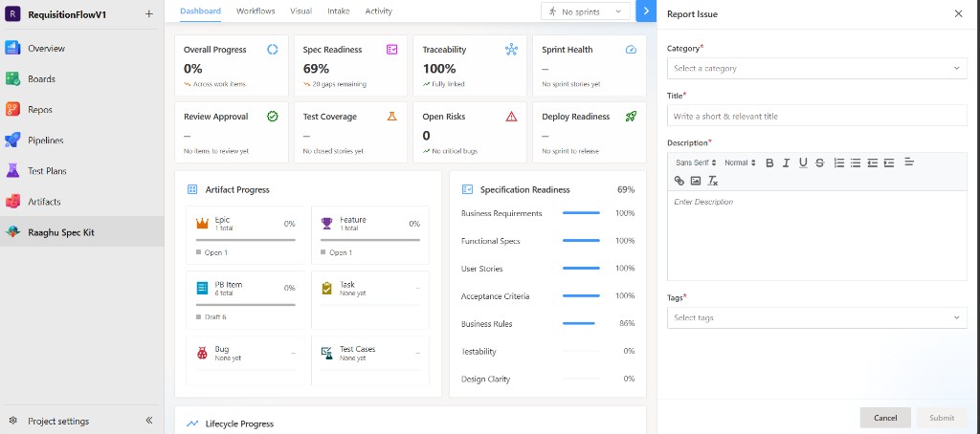Open Test Plans in the sidebar
This screenshot has width=980, height=434.
(82, 170)
